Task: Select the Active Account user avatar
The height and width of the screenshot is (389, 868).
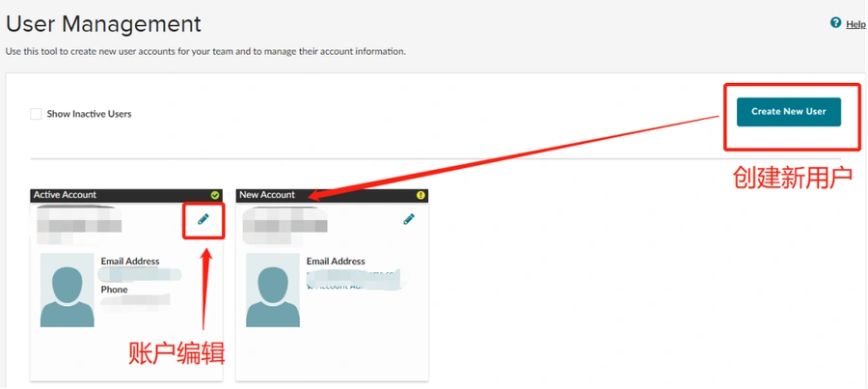Action: 67,290
